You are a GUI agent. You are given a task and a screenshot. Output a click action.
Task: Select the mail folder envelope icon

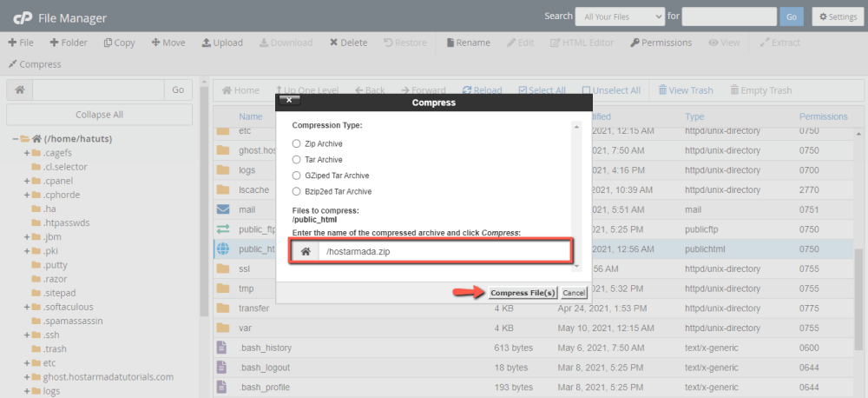point(222,209)
